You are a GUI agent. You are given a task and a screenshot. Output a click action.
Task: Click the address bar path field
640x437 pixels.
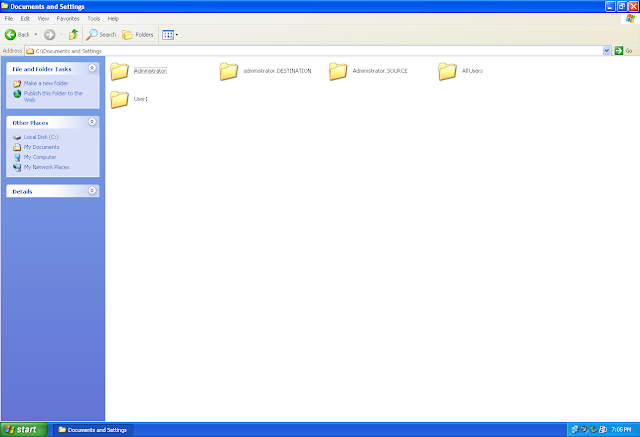(x=313, y=51)
